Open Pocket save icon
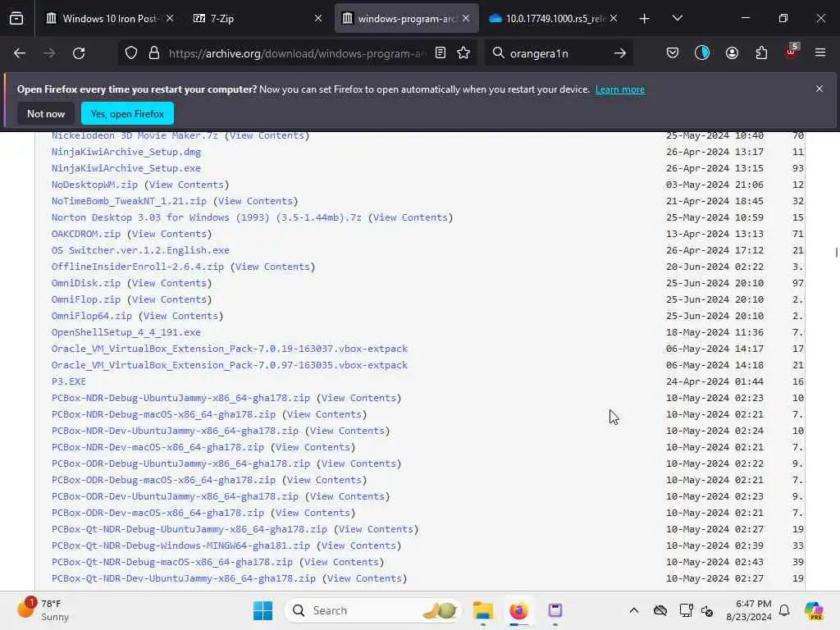 [x=673, y=53]
